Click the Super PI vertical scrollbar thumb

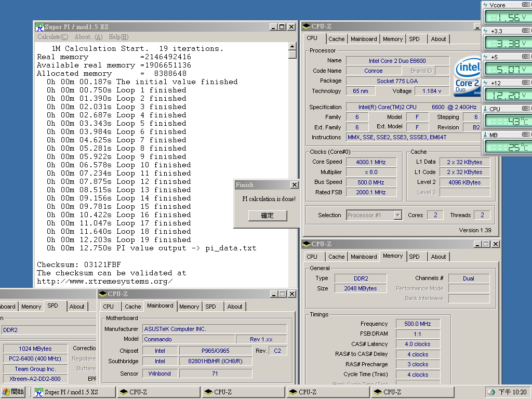pyautogui.click(x=292, y=54)
